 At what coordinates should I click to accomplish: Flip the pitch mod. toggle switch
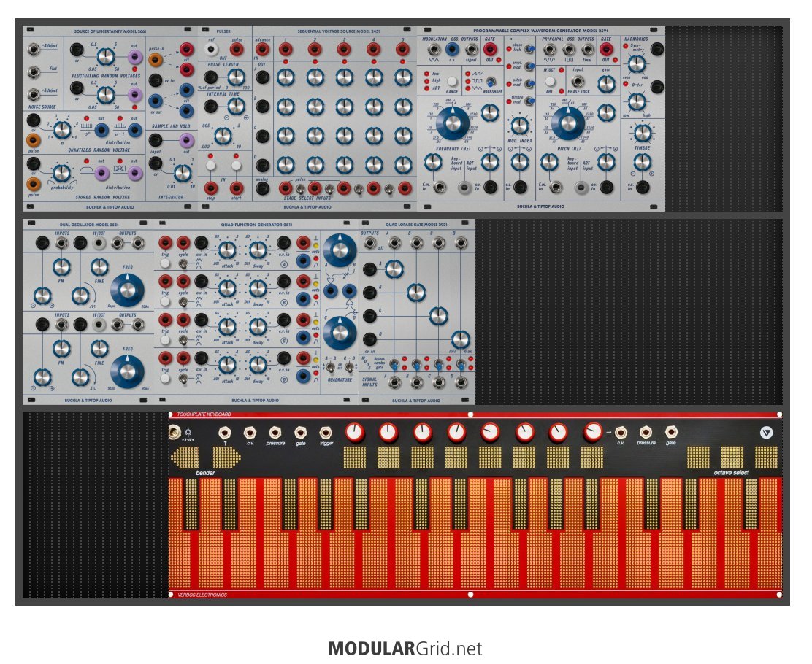529,83
